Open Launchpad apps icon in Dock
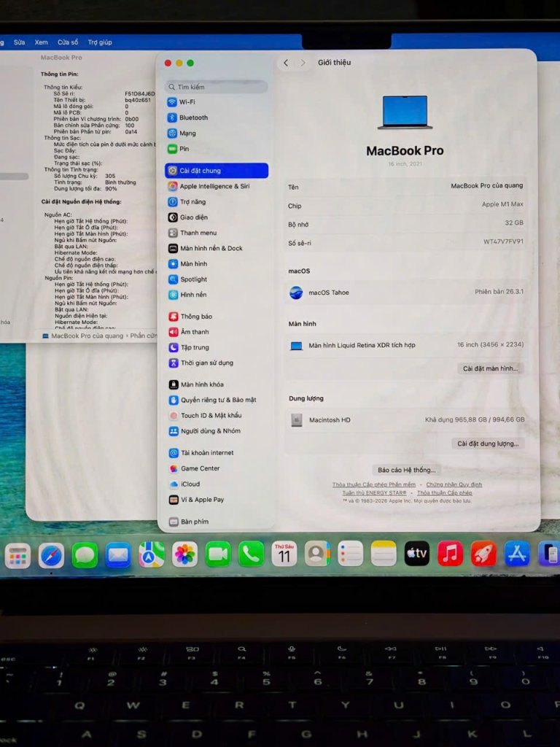The width and height of the screenshot is (560, 747). coord(17,555)
